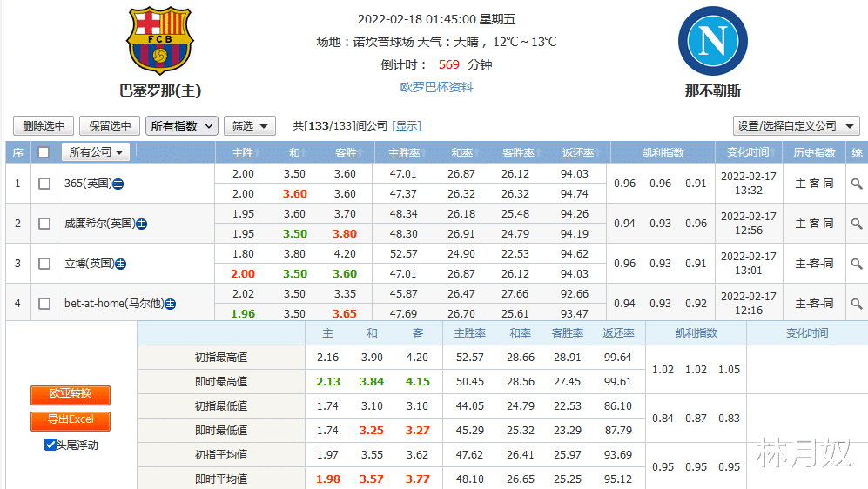Click the orange 欧亚转换 button
The height and width of the screenshot is (489, 868).
(x=71, y=394)
